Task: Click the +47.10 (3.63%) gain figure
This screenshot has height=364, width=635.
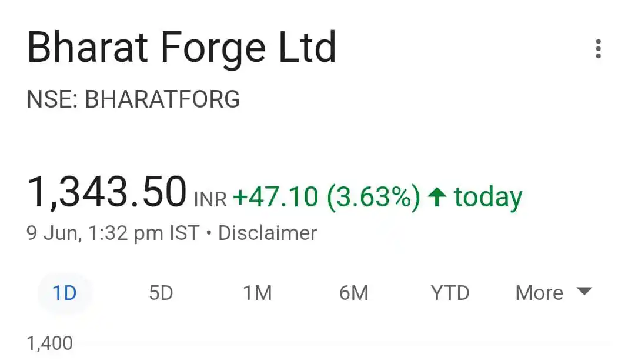Action: (328, 196)
